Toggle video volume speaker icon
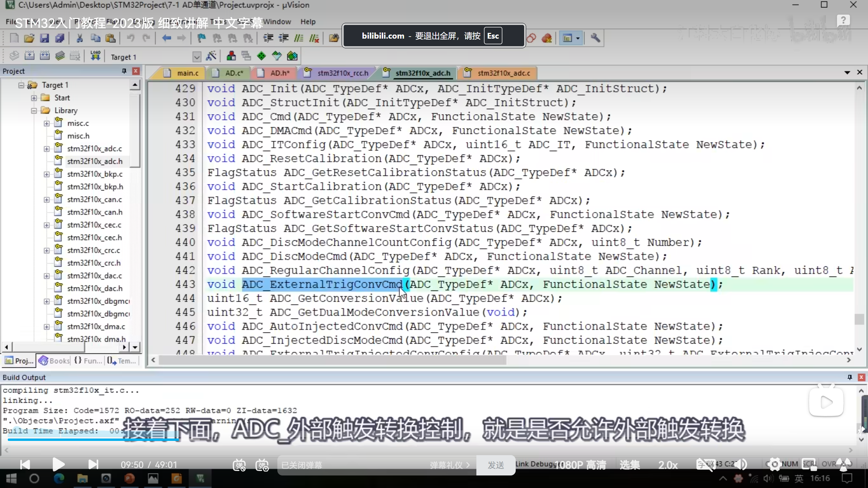This screenshot has width=868, height=488. tap(741, 465)
